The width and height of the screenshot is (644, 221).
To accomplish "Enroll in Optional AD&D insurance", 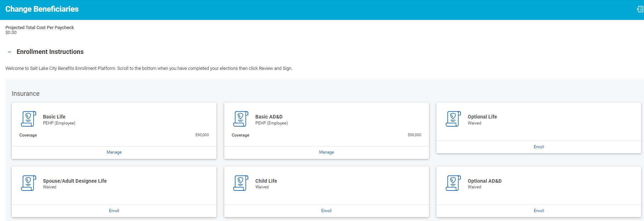I will click(538, 211).
